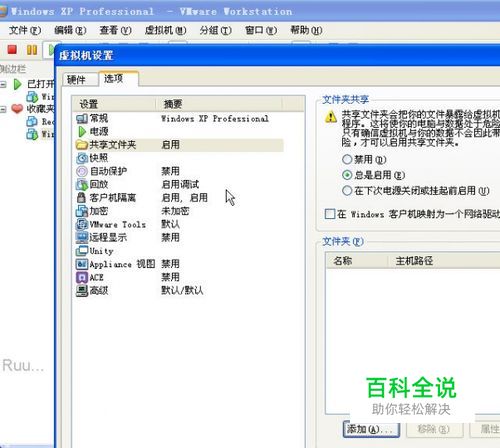The height and width of the screenshot is (448, 500).
Task: Click the 默认/默认 summary of 高级
Action: click(182, 290)
